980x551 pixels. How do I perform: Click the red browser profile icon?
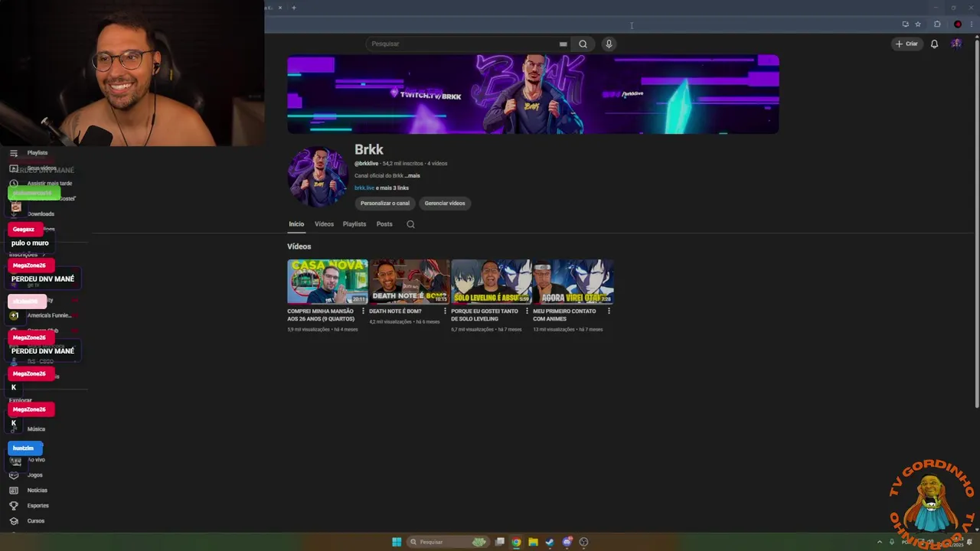coord(958,24)
